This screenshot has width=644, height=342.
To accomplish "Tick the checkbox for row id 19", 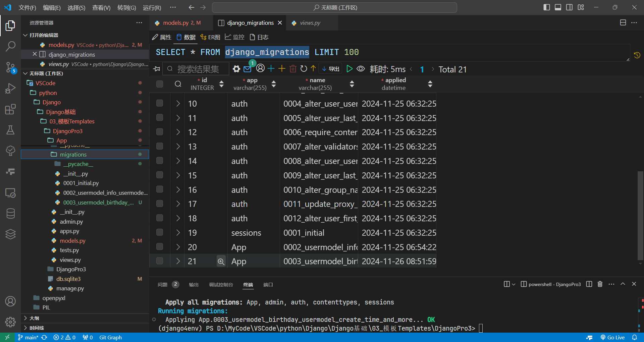I will coord(160,232).
